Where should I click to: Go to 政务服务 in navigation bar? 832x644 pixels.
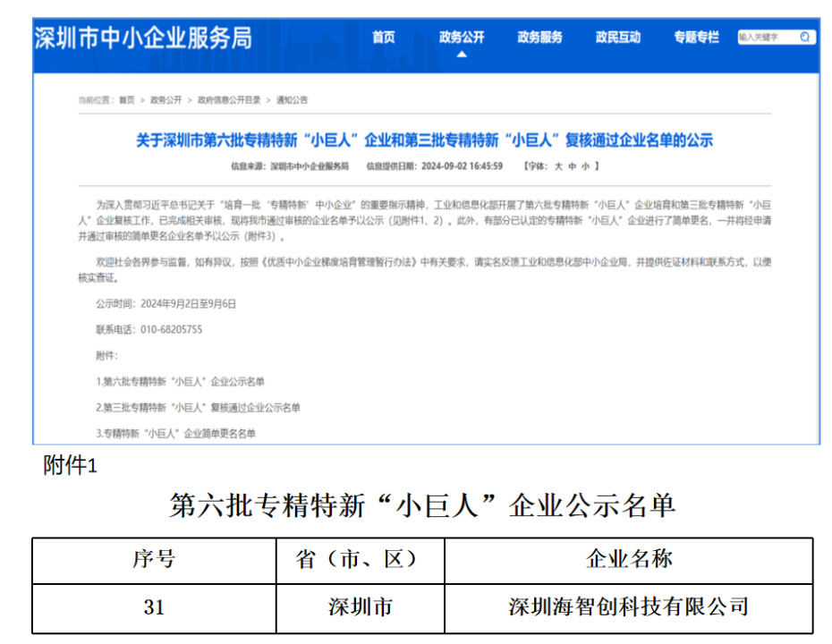click(x=539, y=38)
